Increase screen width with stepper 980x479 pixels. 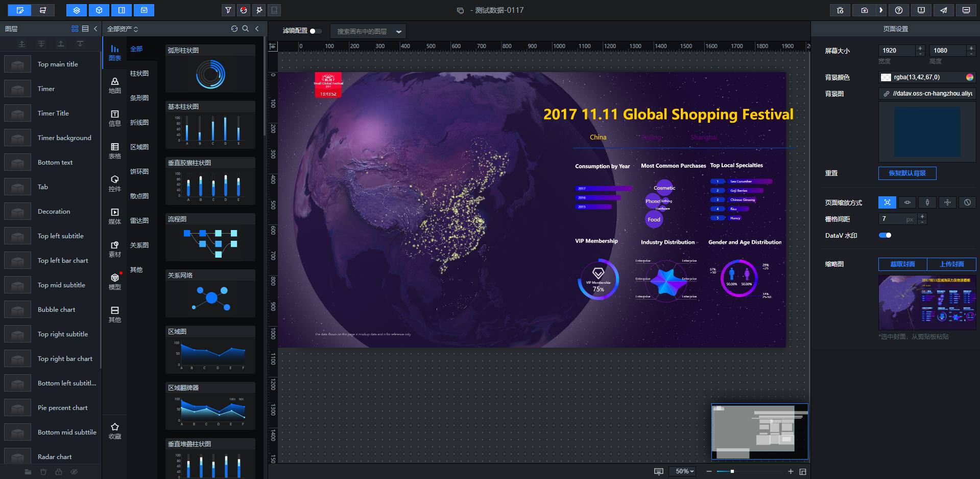point(920,48)
